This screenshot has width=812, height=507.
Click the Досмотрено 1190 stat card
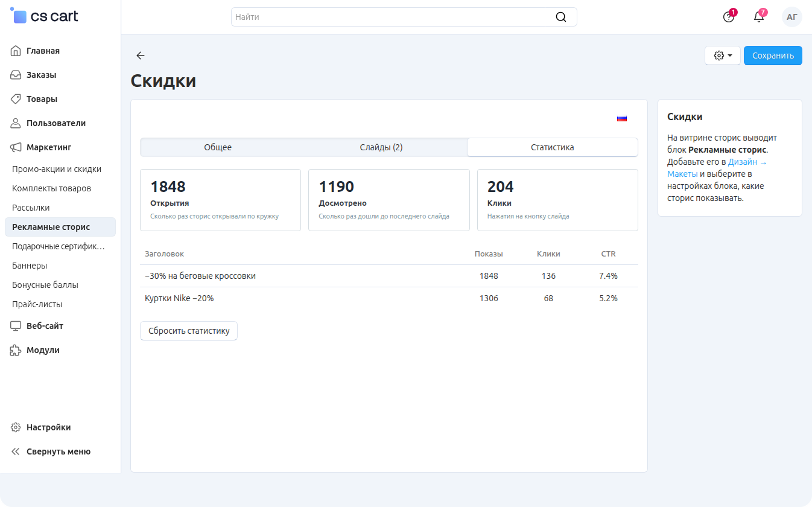tap(389, 200)
